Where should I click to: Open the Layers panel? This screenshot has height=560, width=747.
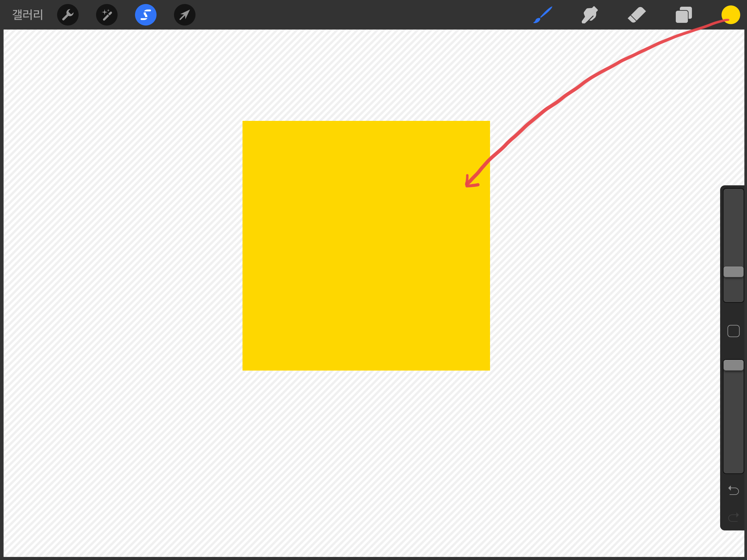tap(684, 15)
